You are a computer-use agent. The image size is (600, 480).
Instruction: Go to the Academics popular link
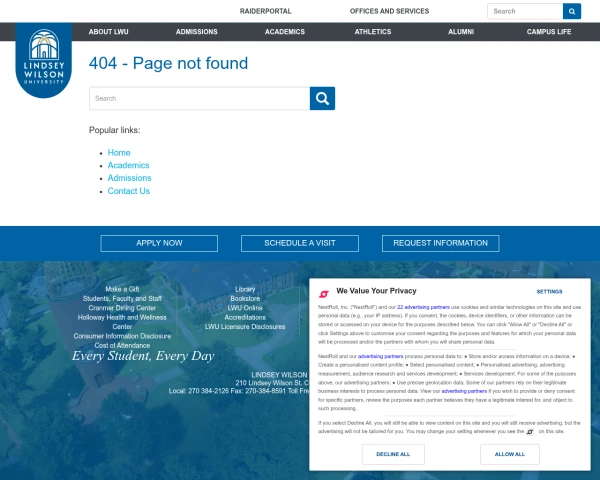pos(128,165)
